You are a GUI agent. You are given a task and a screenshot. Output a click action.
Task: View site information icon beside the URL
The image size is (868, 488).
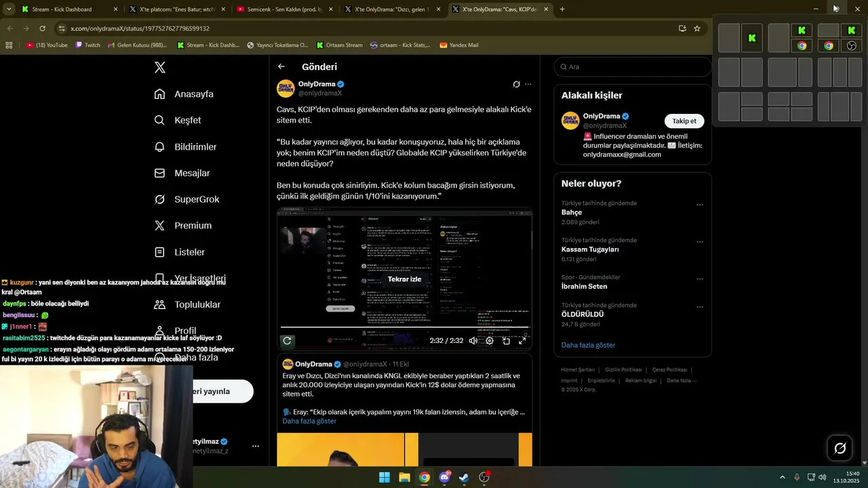point(62,28)
